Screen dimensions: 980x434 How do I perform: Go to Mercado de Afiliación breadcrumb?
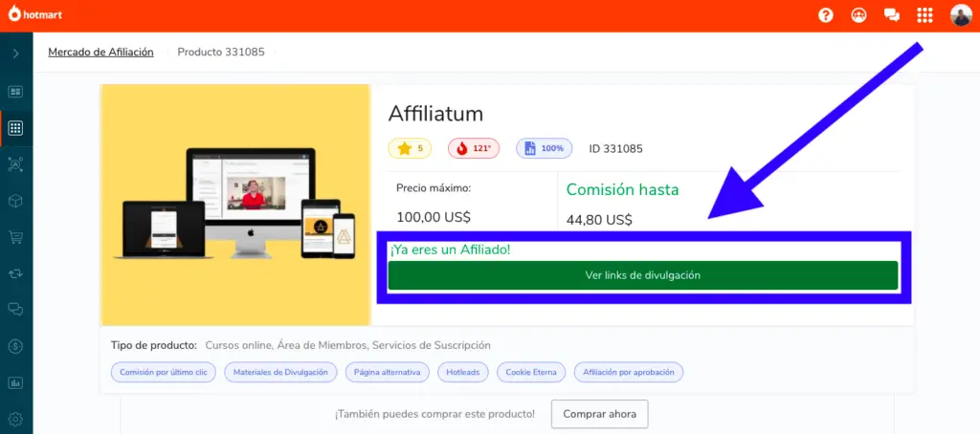pos(100,52)
